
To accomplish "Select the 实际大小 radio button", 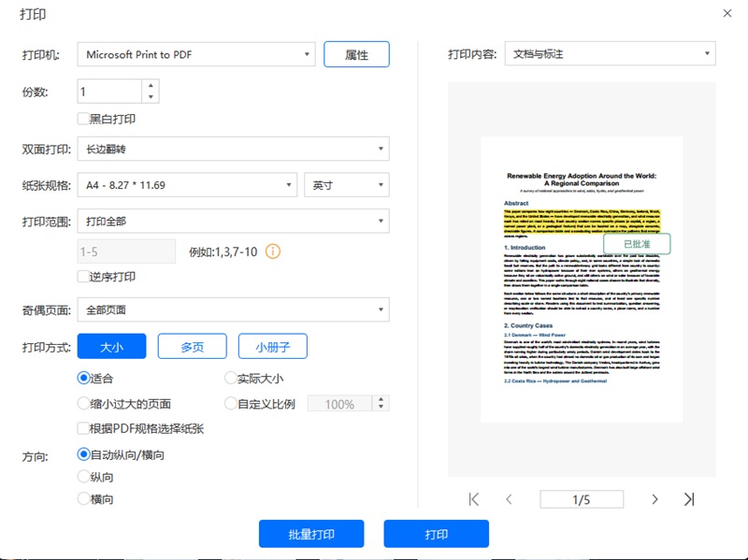I will [x=230, y=379].
